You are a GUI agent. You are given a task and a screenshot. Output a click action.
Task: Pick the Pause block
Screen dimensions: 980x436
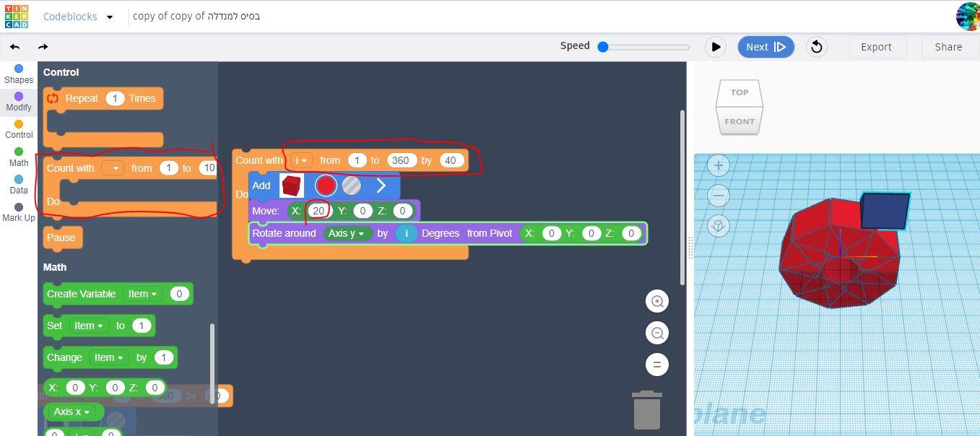click(x=61, y=237)
